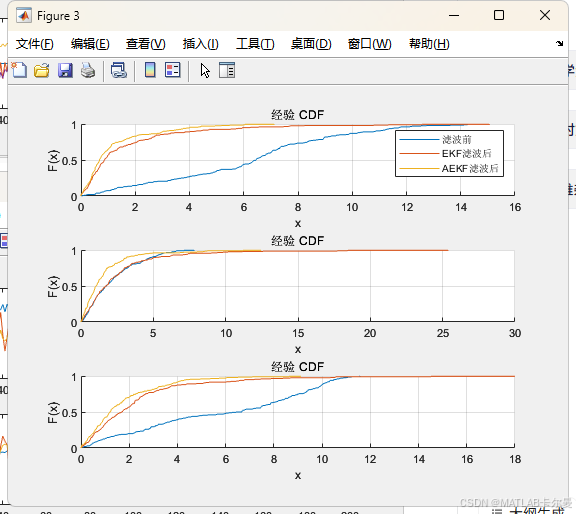Click the x axis label below the bottom subplot
Screen dimensions: 576x514
[298, 475]
